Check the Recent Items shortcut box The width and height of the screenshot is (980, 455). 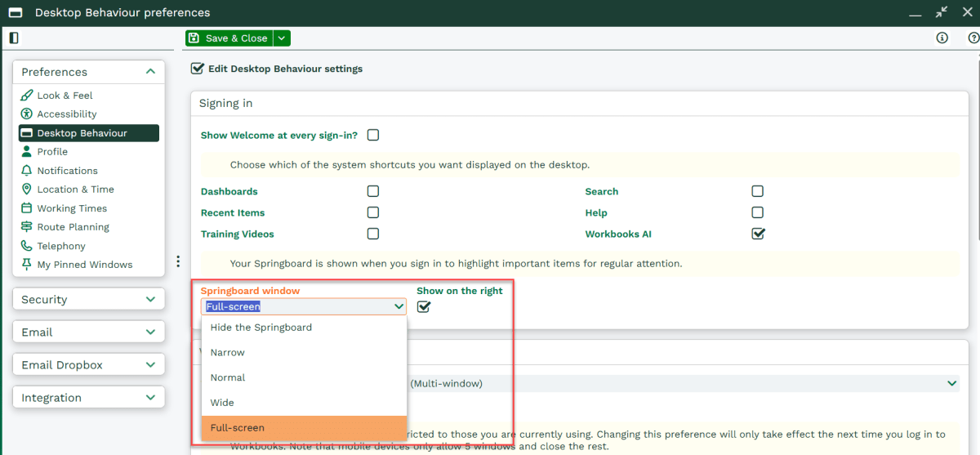[373, 212]
